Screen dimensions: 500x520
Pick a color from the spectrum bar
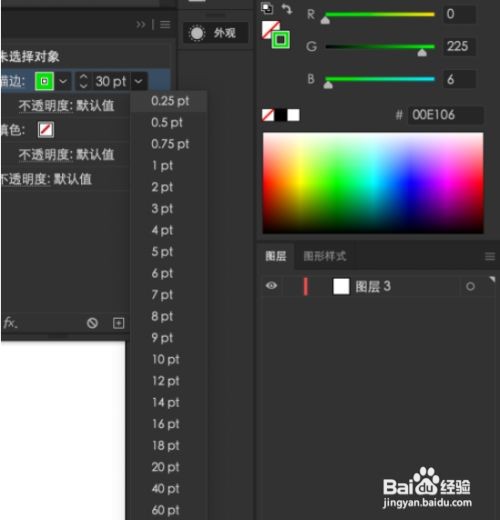click(x=373, y=183)
